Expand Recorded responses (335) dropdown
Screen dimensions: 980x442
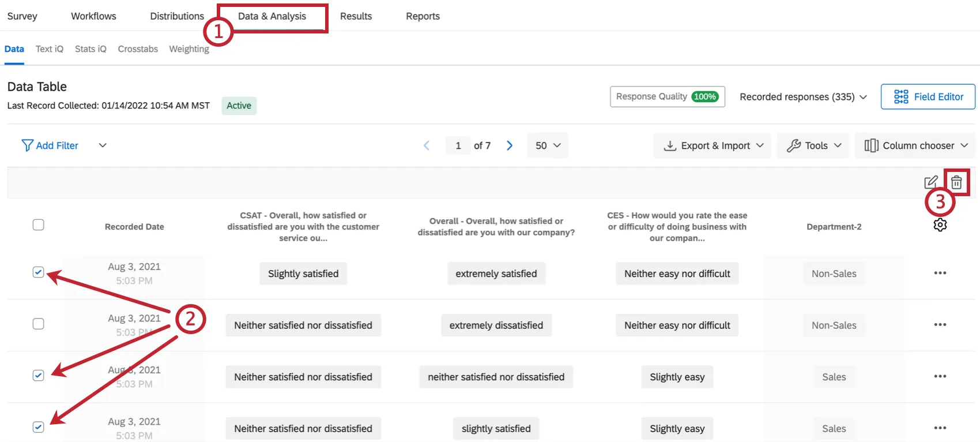click(803, 97)
